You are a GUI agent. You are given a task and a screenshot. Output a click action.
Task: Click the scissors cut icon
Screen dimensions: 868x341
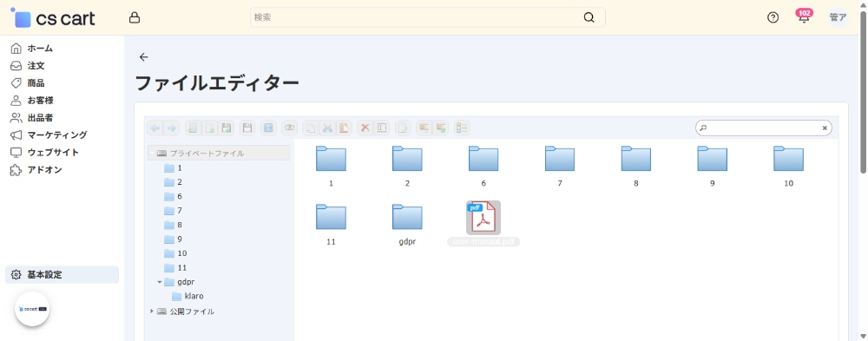pyautogui.click(x=327, y=128)
